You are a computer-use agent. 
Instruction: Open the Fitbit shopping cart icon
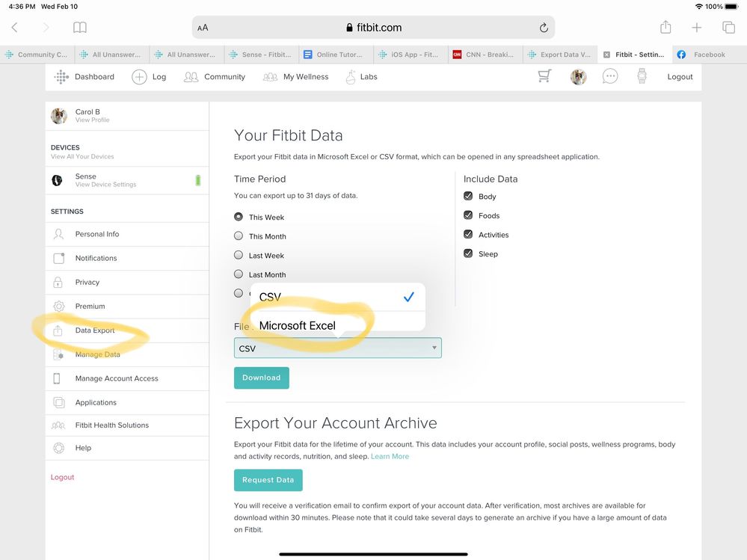point(544,76)
